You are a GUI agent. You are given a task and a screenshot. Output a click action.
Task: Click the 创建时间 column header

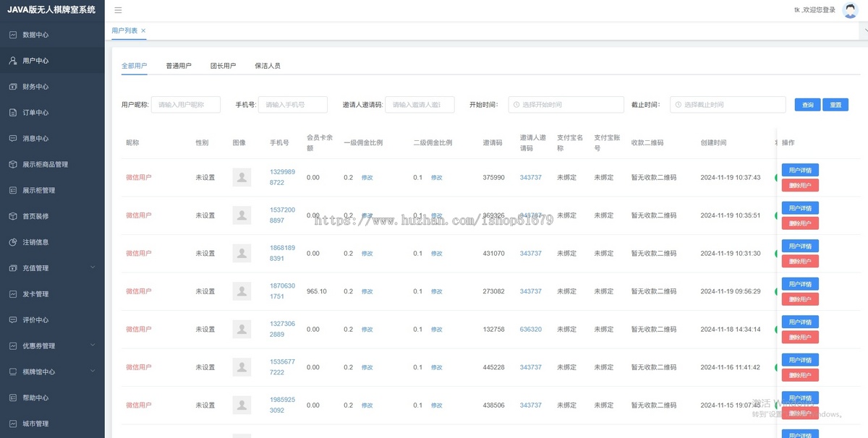713,143
